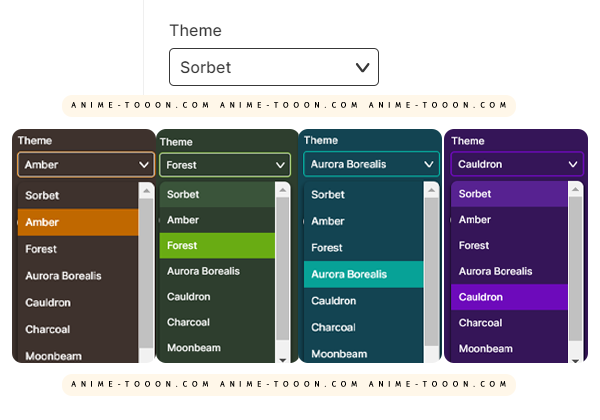Select Moonbeam in the Cauldron theme list

click(509, 349)
